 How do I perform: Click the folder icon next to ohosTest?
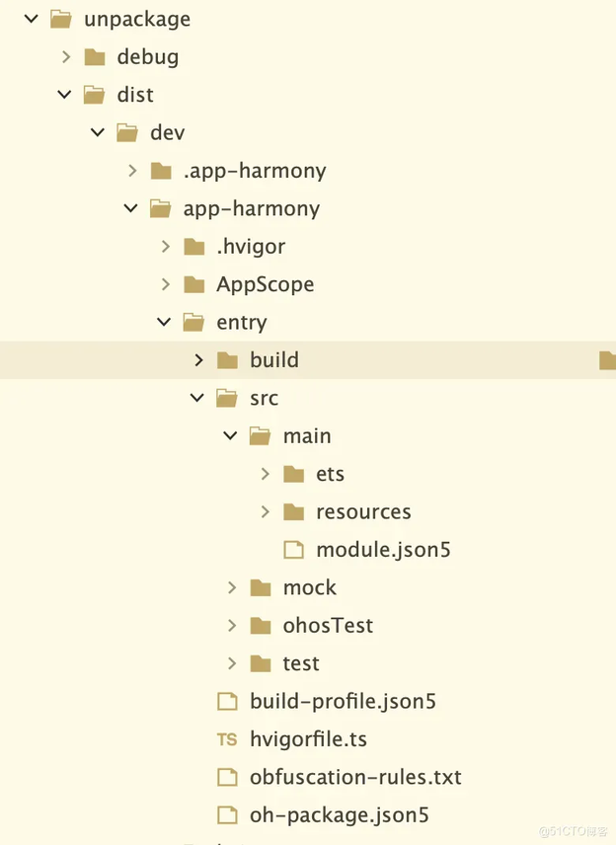pyautogui.click(x=261, y=626)
